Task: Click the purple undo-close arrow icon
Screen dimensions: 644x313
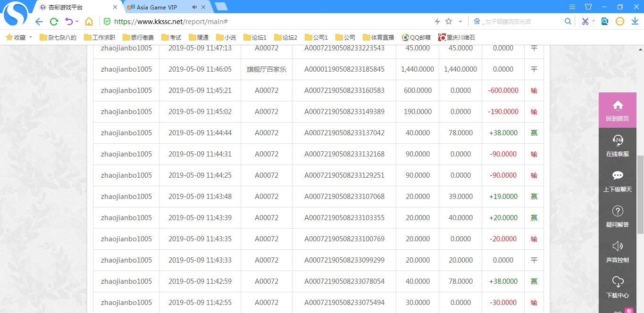Action: pyautogui.click(x=69, y=22)
